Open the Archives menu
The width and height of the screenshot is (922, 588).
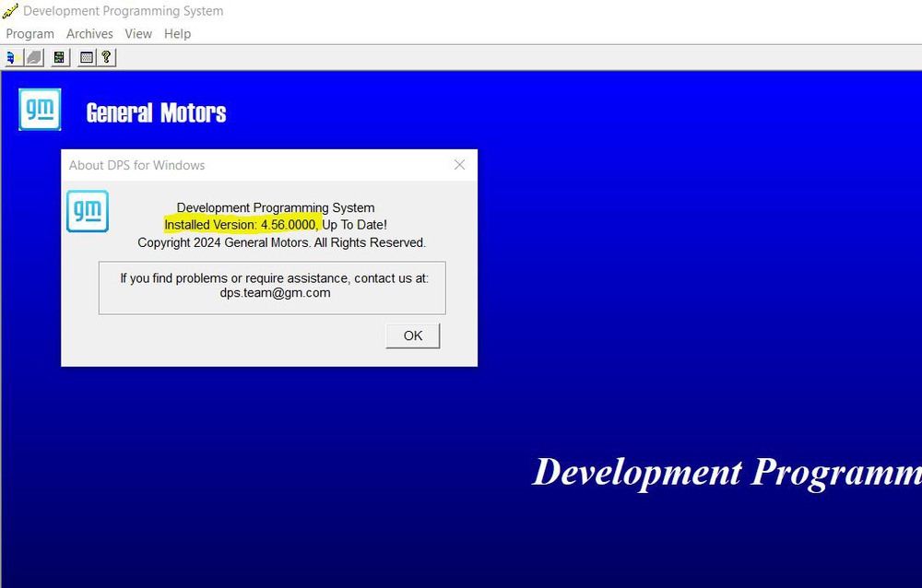[x=89, y=34]
